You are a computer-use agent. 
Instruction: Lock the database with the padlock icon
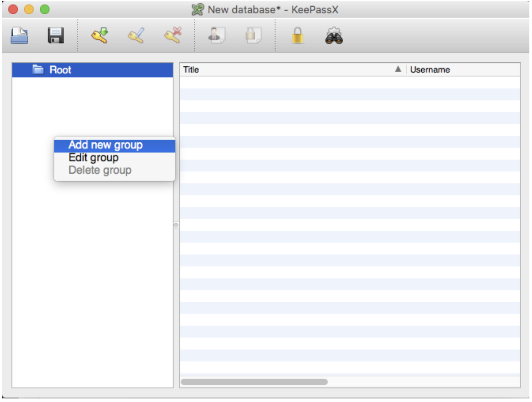297,36
